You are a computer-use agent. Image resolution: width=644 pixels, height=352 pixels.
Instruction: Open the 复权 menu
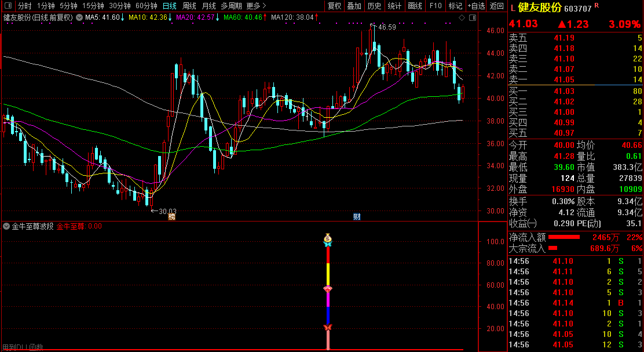click(334, 6)
